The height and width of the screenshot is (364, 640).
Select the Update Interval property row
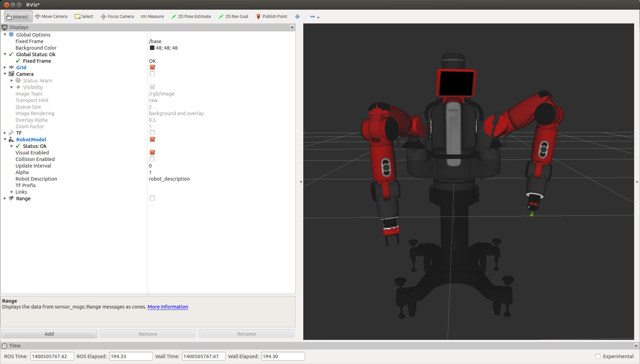pyautogui.click(x=148, y=166)
